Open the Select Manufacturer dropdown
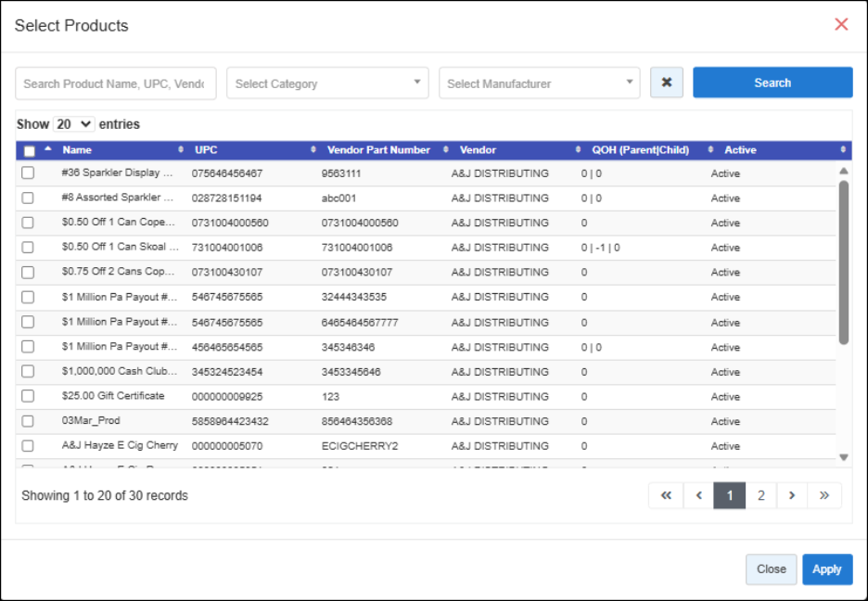Viewport: 868px width, 601px height. [x=540, y=83]
